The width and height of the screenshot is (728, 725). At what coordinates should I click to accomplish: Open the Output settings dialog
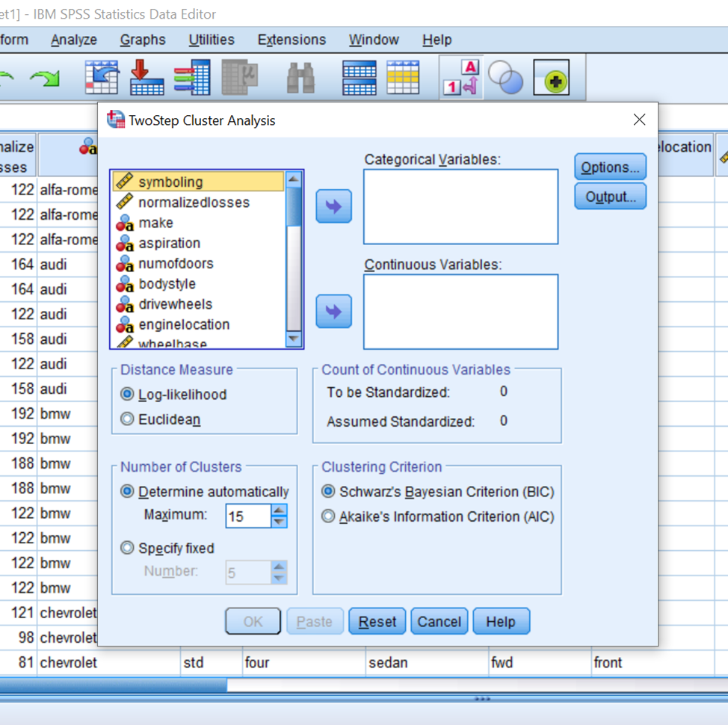coord(609,196)
